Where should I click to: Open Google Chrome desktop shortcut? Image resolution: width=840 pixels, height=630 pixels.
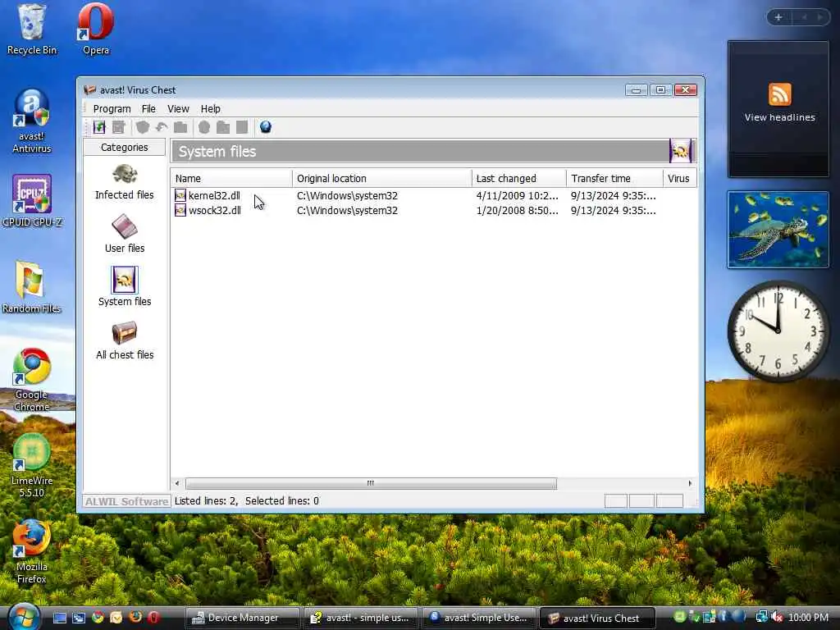click(32, 380)
